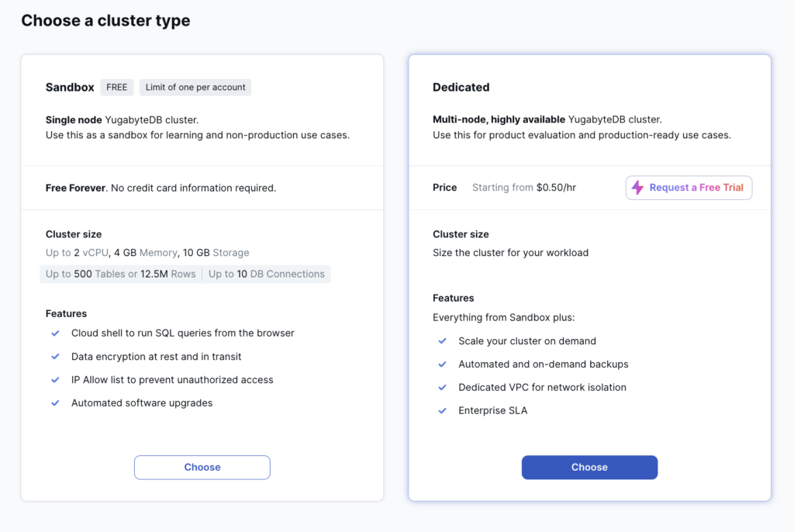Click the Limit of one per account badge

pos(195,87)
